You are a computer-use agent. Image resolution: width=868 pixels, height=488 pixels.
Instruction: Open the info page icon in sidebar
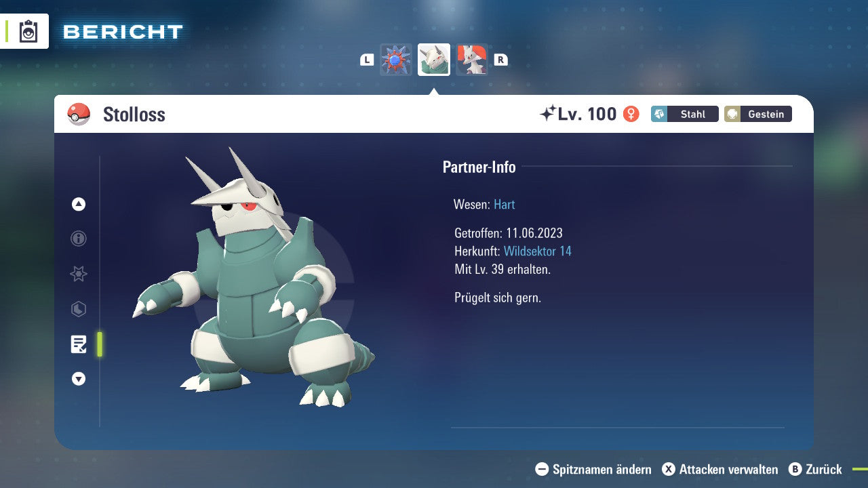coord(79,239)
